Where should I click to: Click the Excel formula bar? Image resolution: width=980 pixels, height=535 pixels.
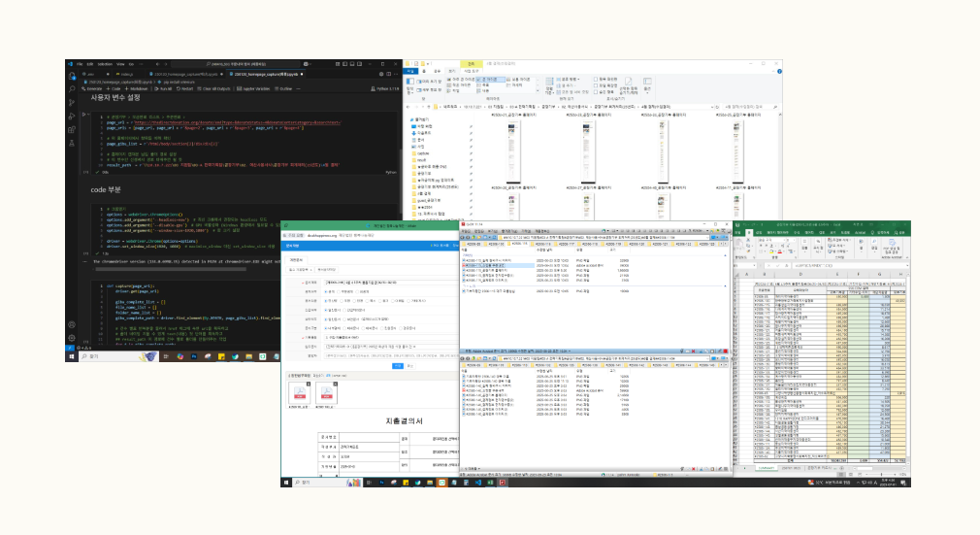[x=849, y=266]
